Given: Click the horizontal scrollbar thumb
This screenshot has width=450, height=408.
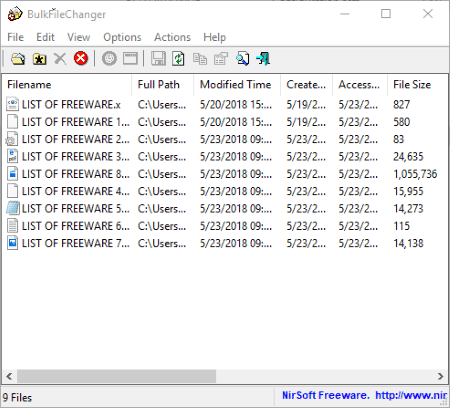Looking at the screenshot, I should tap(116, 376).
